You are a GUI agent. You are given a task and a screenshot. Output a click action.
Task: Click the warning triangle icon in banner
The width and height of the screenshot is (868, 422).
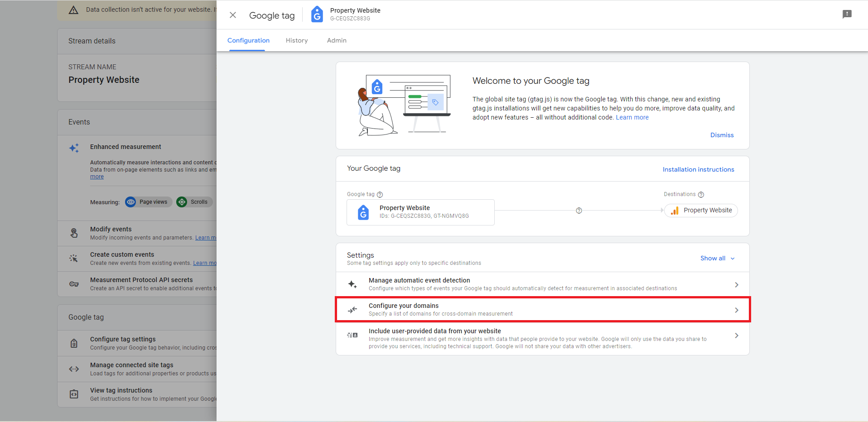73,10
